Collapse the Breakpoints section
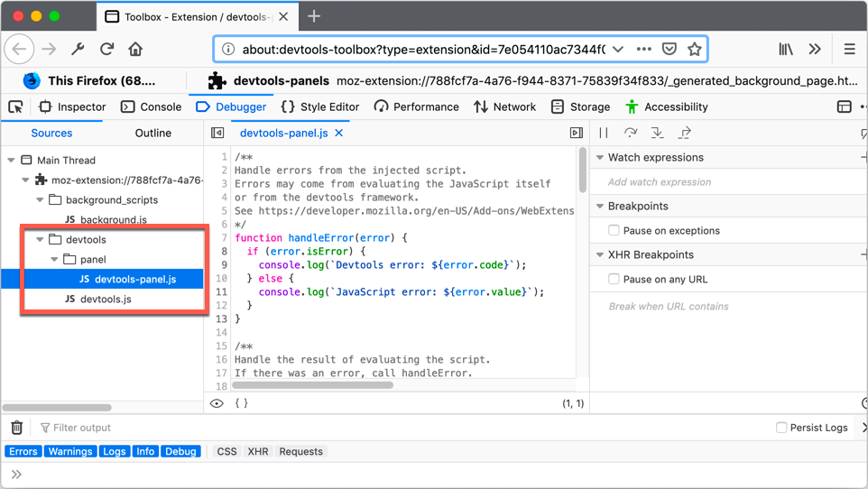The height and width of the screenshot is (489, 868). coord(599,206)
